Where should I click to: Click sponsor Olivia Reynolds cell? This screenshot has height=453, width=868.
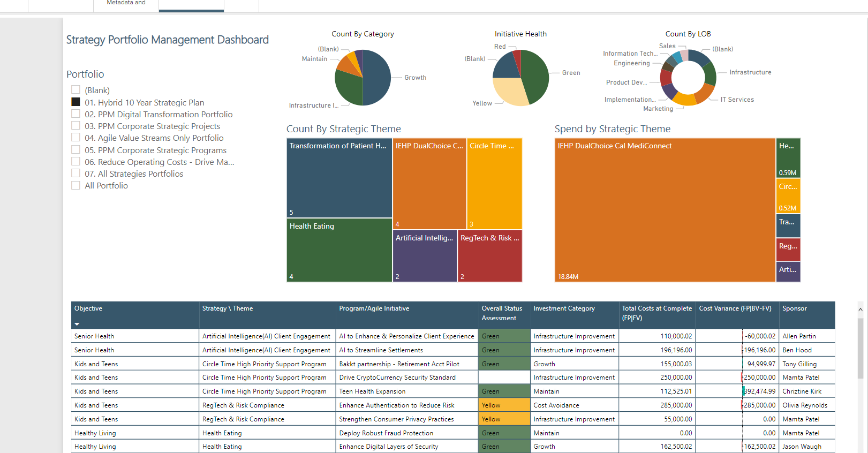[807, 405]
